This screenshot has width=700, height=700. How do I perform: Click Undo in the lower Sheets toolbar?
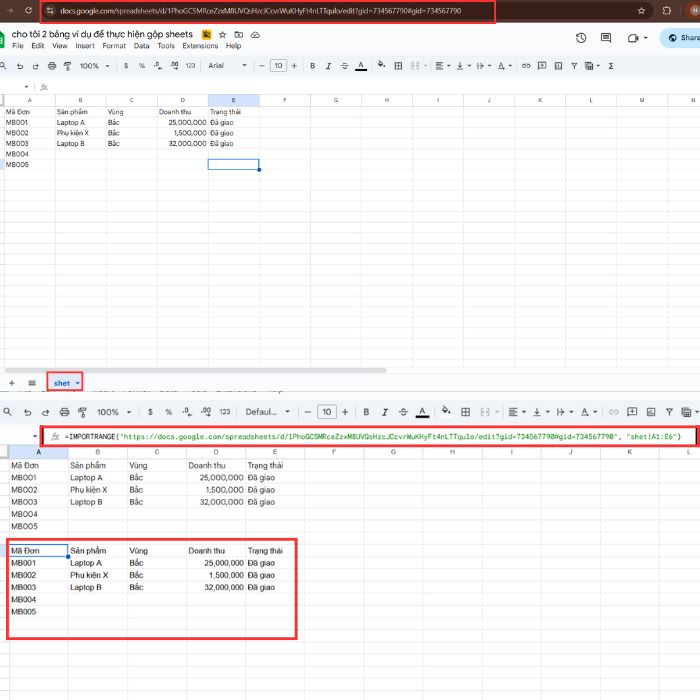point(28,412)
